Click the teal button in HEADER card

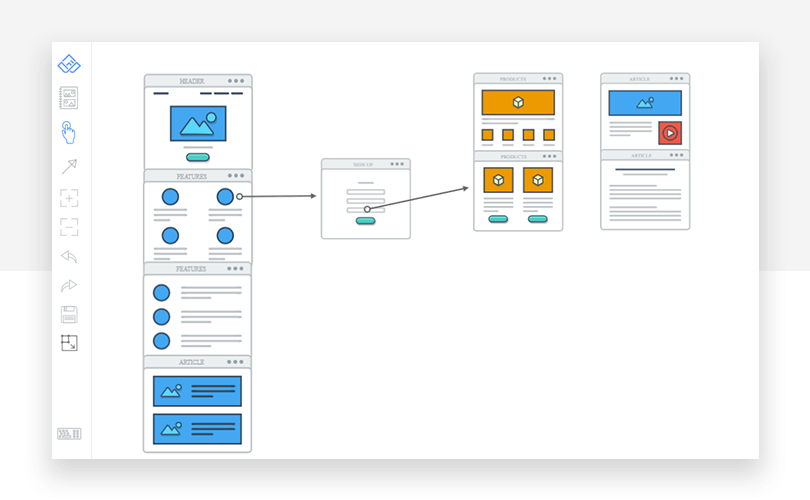pos(198,157)
